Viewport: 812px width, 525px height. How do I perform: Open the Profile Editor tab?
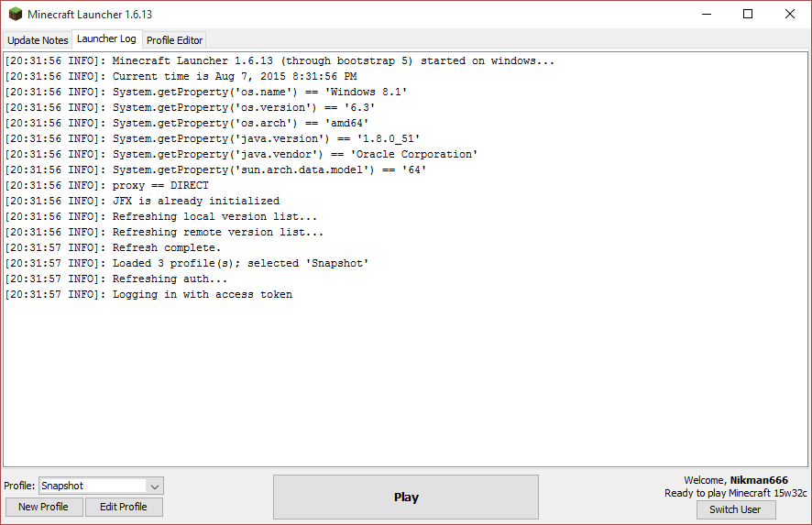click(174, 40)
